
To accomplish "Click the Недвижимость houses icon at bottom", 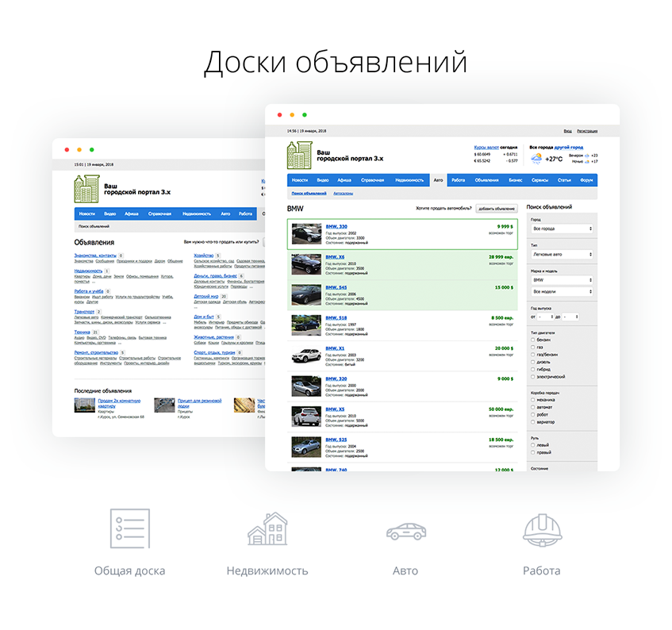I will click(267, 529).
